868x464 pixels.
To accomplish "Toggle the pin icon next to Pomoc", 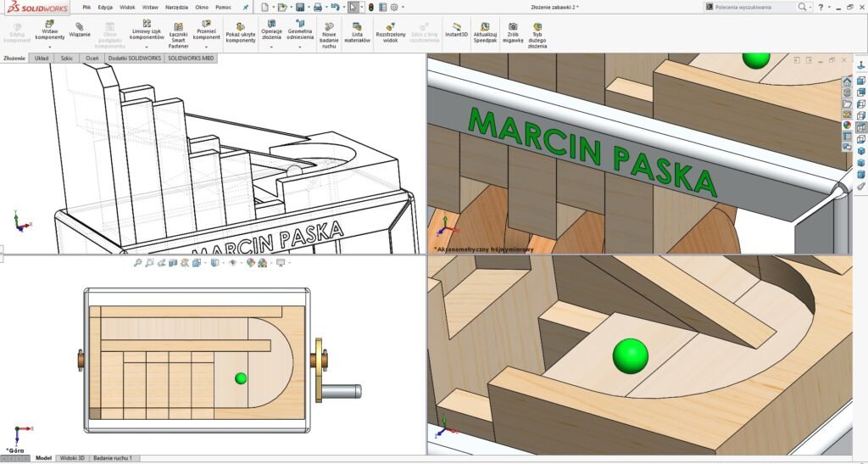I will coord(246,8).
